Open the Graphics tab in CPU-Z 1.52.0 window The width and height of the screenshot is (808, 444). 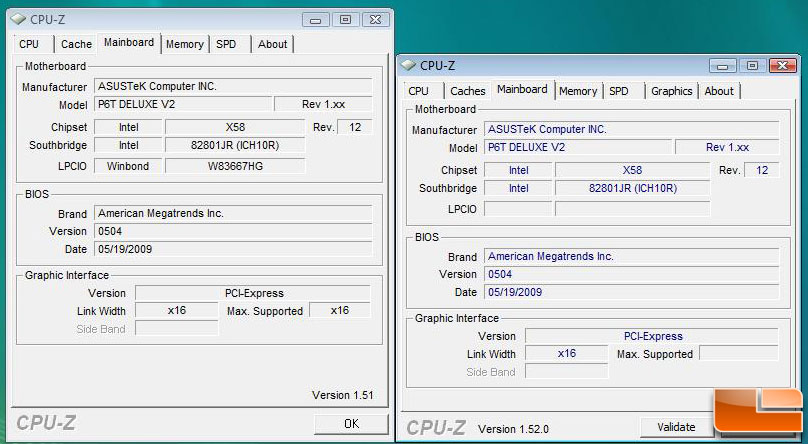point(671,91)
